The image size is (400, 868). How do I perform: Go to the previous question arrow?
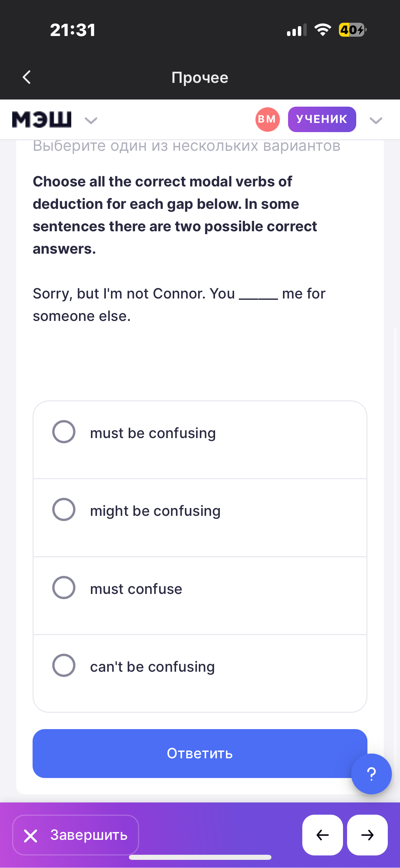(322, 834)
